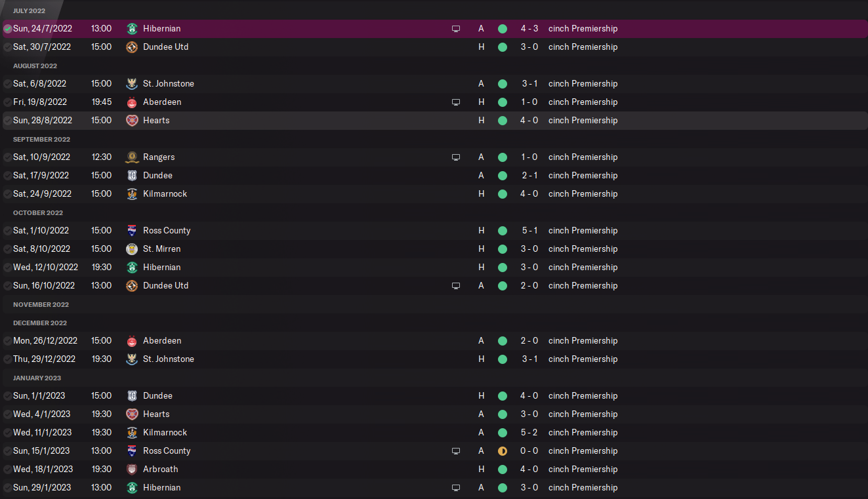Open the 5 - 2 result against Kilmarnock

[x=529, y=433]
